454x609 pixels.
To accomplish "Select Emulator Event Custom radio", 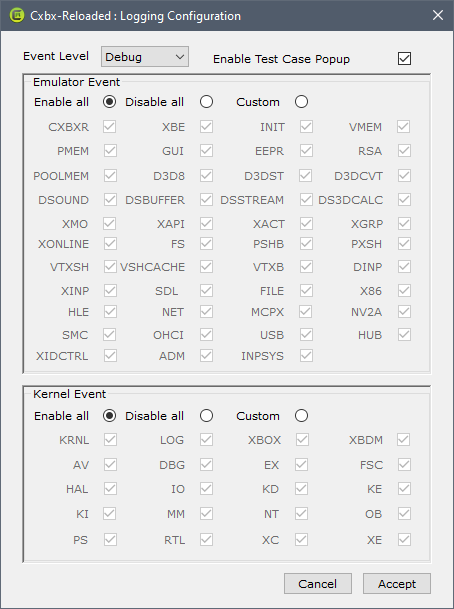I will pyautogui.click(x=301, y=102).
